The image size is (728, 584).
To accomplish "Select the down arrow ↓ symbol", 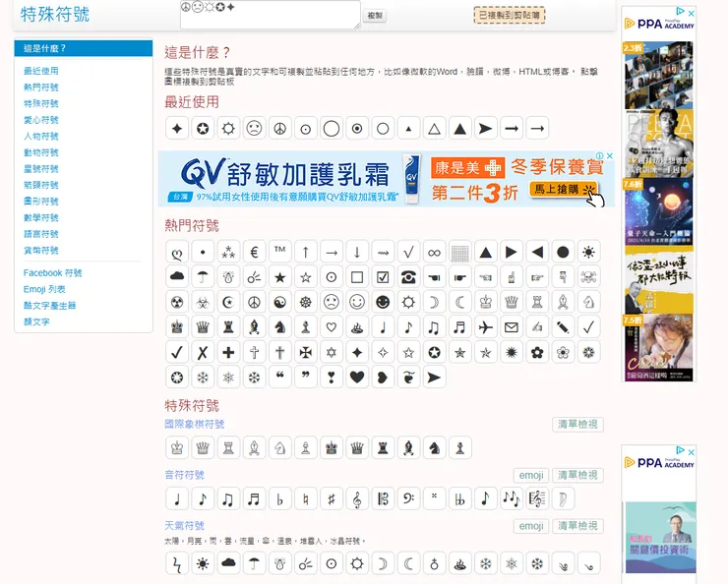I will (357, 252).
